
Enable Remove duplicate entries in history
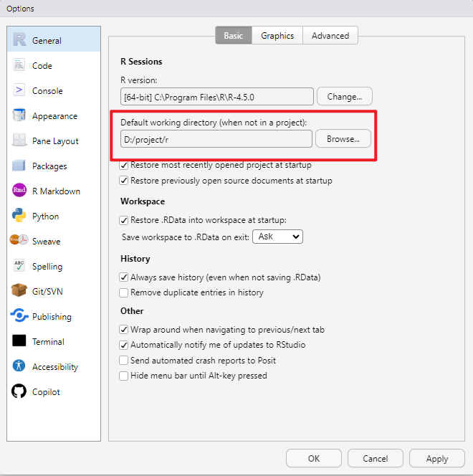[x=124, y=292]
